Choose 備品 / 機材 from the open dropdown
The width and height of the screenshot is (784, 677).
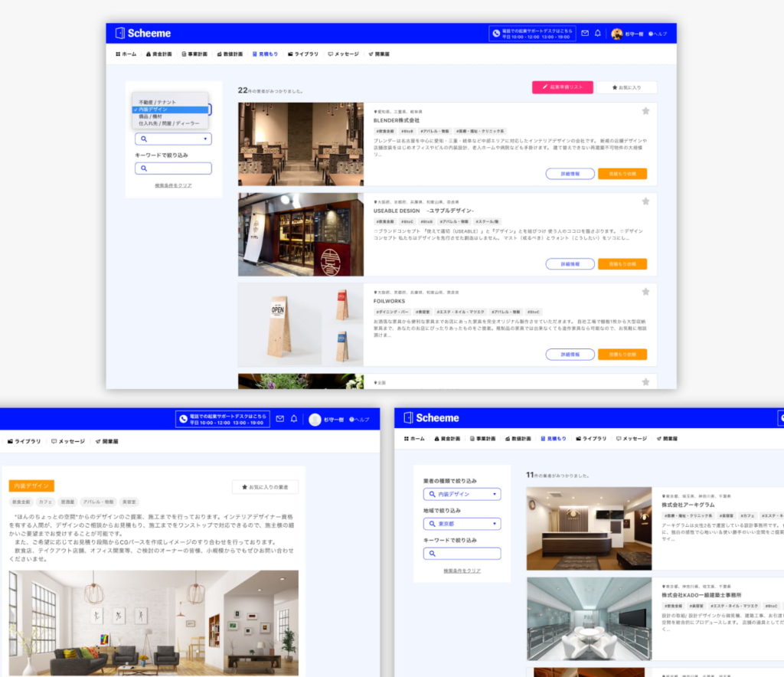pyautogui.click(x=170, y=116)
